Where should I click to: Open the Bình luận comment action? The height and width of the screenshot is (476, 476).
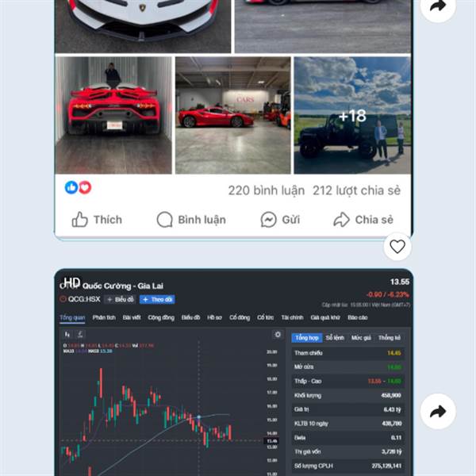pos(191,220)
